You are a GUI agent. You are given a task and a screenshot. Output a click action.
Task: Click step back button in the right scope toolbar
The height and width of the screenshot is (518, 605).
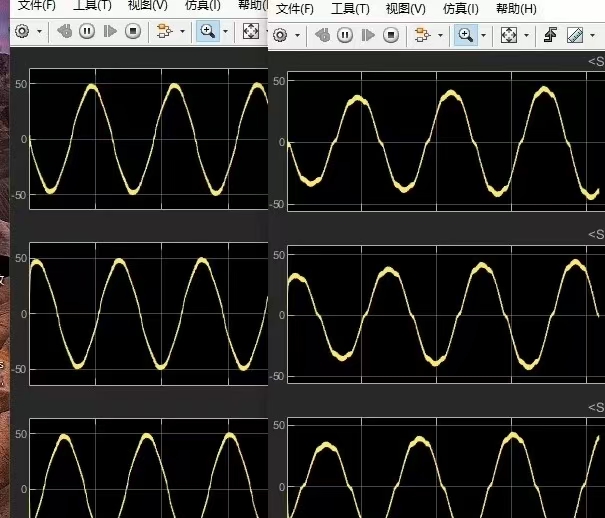[x=322, y=35]
